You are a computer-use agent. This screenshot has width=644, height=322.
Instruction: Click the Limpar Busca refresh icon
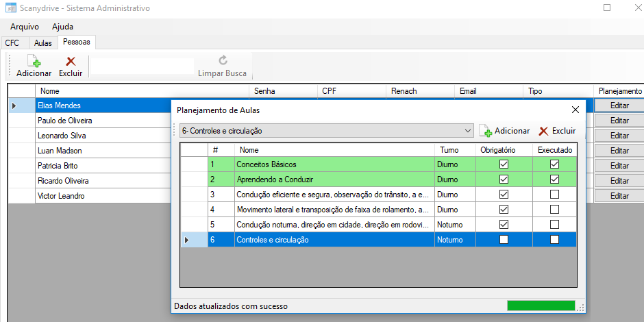tap(223, 61)
